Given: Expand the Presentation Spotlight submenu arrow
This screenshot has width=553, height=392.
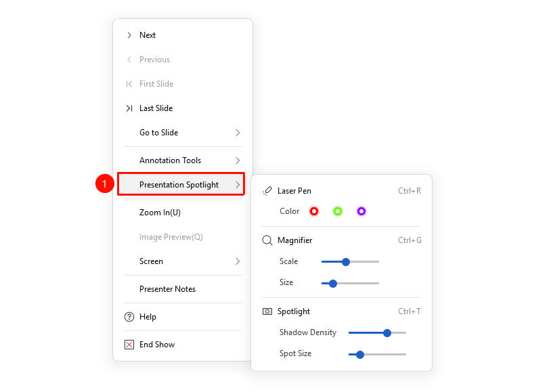Looking at the screenshot, I should pos(238,185).
